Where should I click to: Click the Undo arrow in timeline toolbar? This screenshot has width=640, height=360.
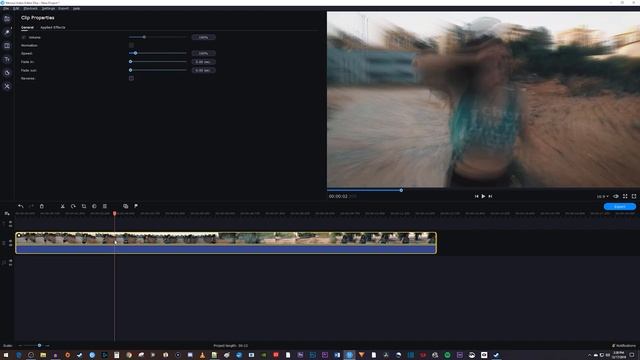tap(21, 206)
